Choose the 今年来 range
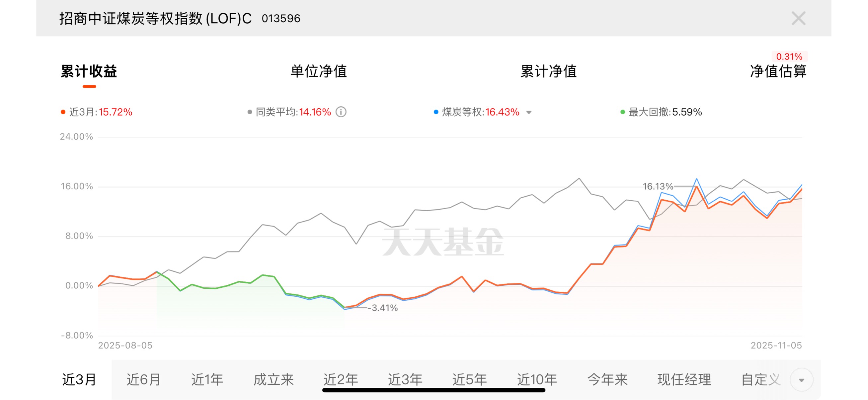 (x=607, y=380)
